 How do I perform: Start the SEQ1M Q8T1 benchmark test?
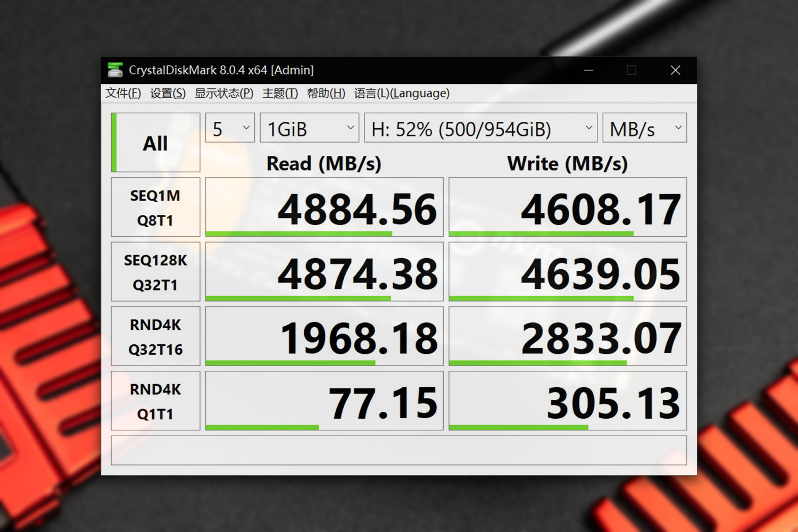coord(155,207)
